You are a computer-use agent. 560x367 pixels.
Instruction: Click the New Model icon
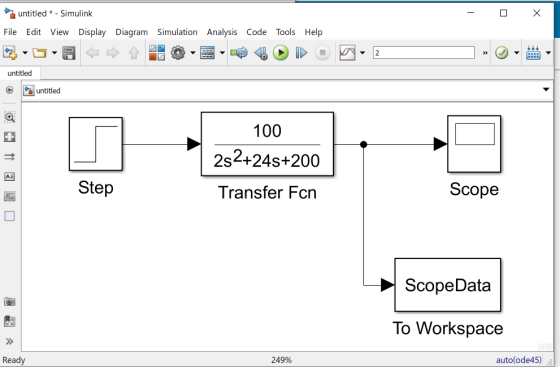[10, 53]
